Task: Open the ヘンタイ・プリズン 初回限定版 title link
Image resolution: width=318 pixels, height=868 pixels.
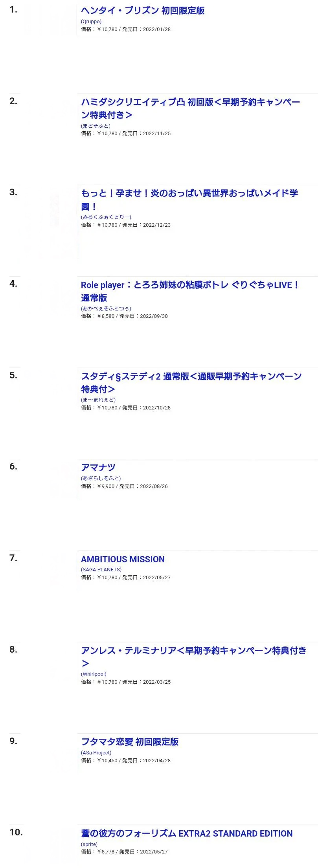Action: click(143, 11)
